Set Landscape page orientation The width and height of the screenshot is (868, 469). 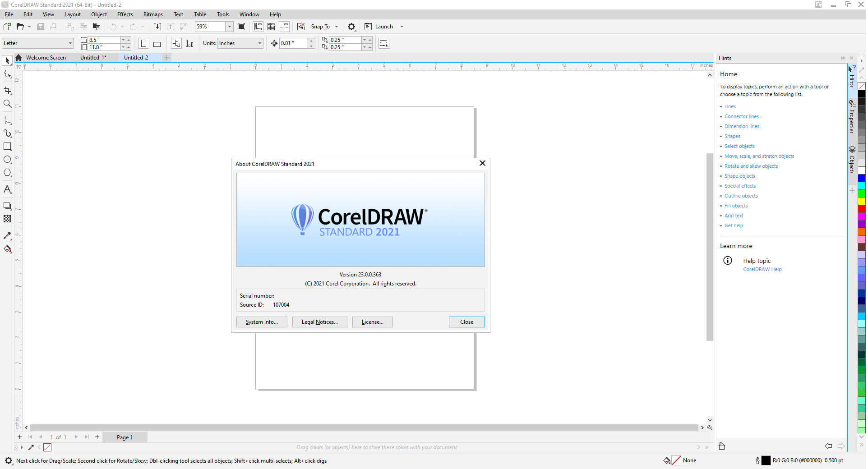157,43
